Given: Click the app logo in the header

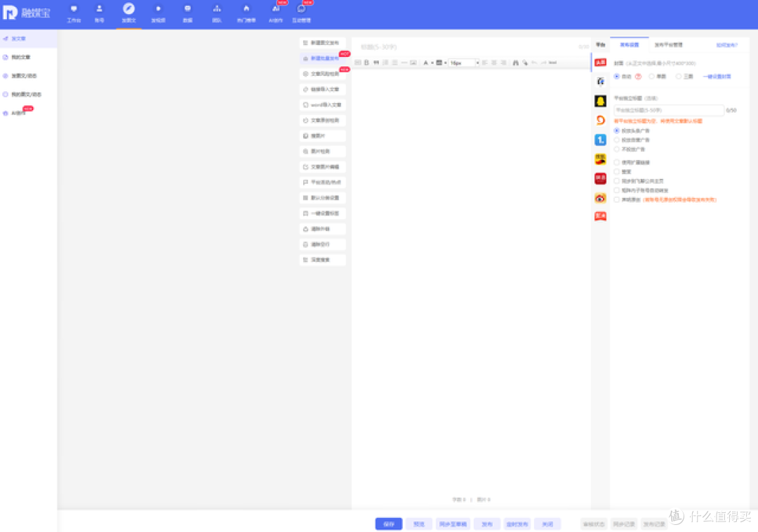Looking at the screenshot, I should 26,13.
